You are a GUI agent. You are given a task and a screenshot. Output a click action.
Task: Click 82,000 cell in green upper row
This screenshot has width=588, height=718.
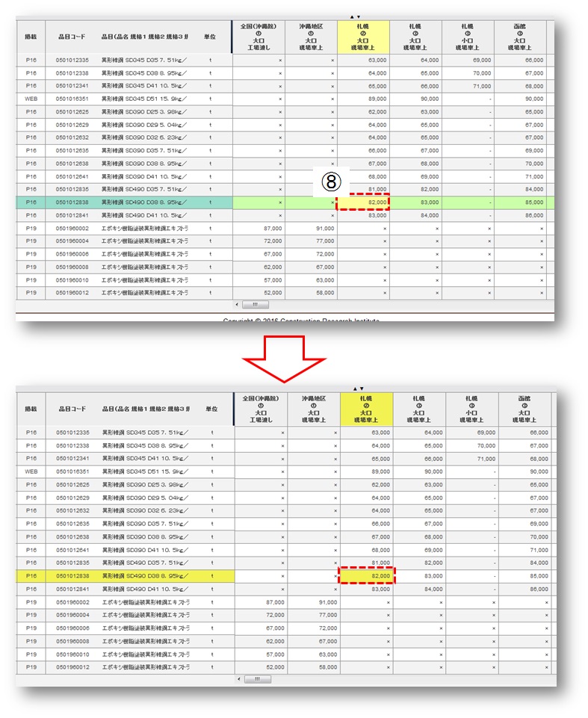click(363, 202)
